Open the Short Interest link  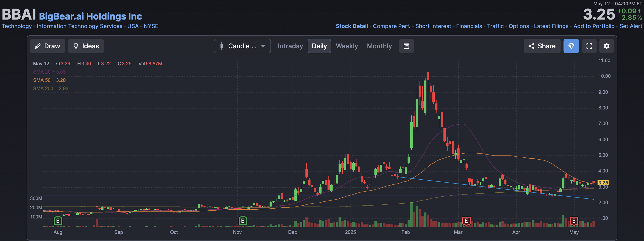click(433, 26)
